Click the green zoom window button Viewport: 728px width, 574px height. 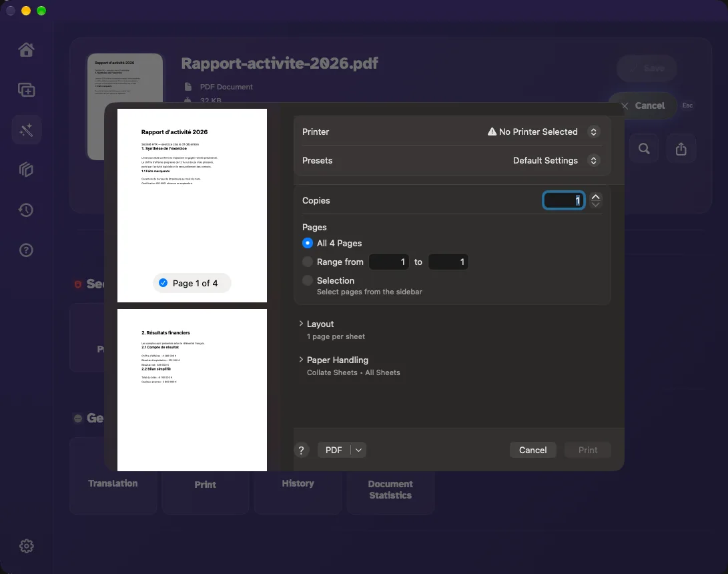(41, 11)
